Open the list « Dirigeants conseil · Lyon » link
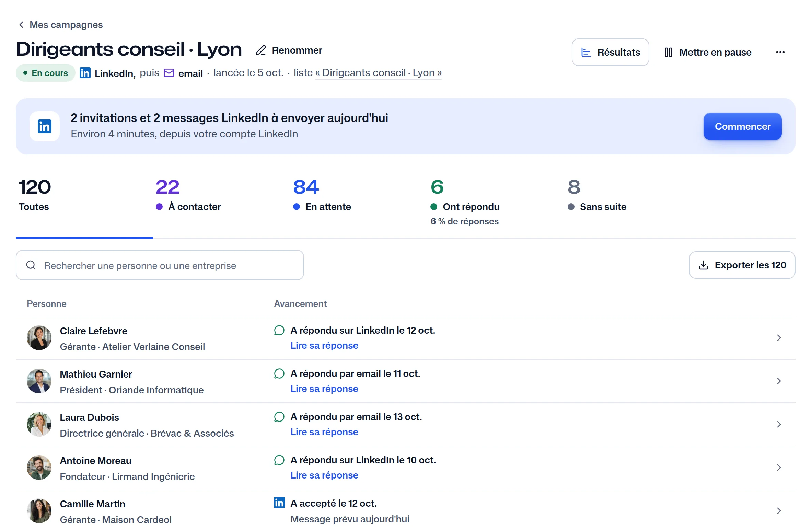Screen dimensions: 812x530 click(x=378, y=73)
